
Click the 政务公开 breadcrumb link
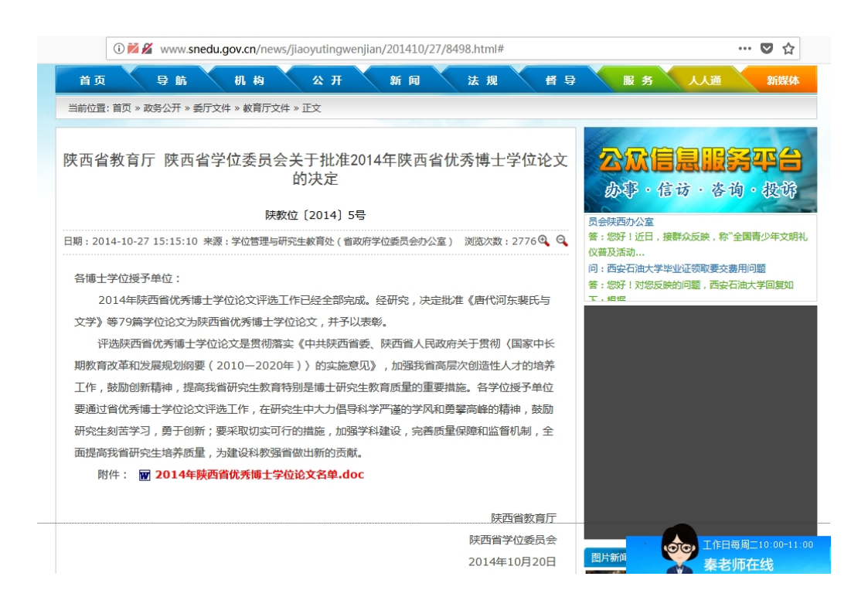(x=162, y=108)
